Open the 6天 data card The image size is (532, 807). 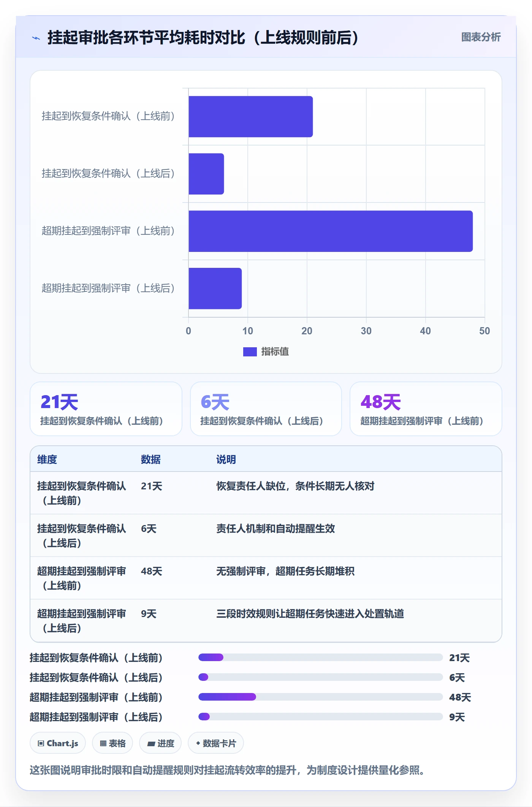266,409
